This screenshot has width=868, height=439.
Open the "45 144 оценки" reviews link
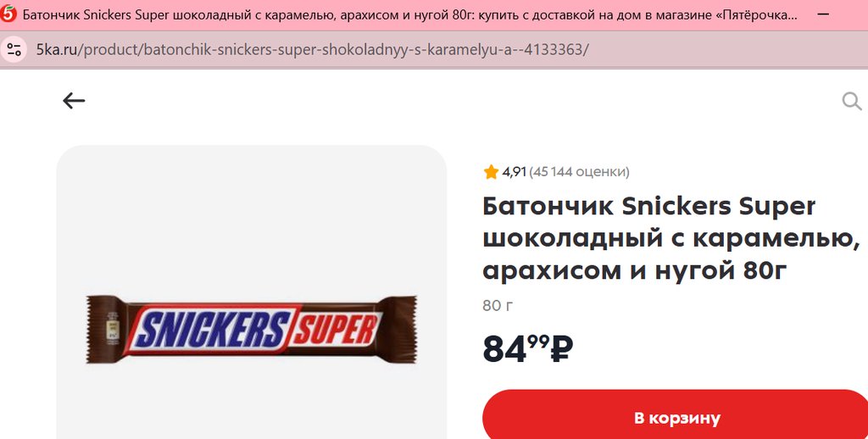point(579,172)
